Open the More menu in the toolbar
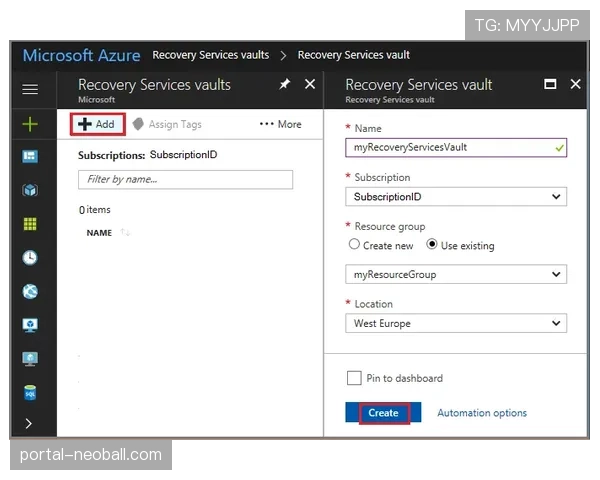600x480 pixels. [280, 124]
